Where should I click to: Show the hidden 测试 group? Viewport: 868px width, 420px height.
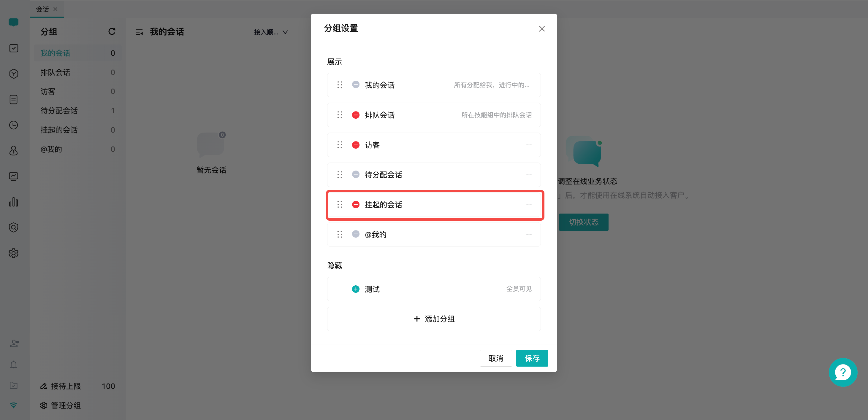[356, 289]
